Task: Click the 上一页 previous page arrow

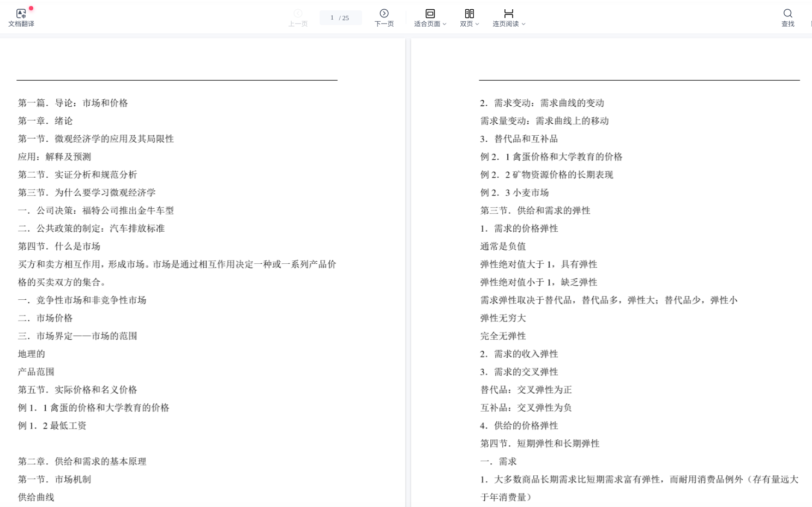Action: click(298, 14)
